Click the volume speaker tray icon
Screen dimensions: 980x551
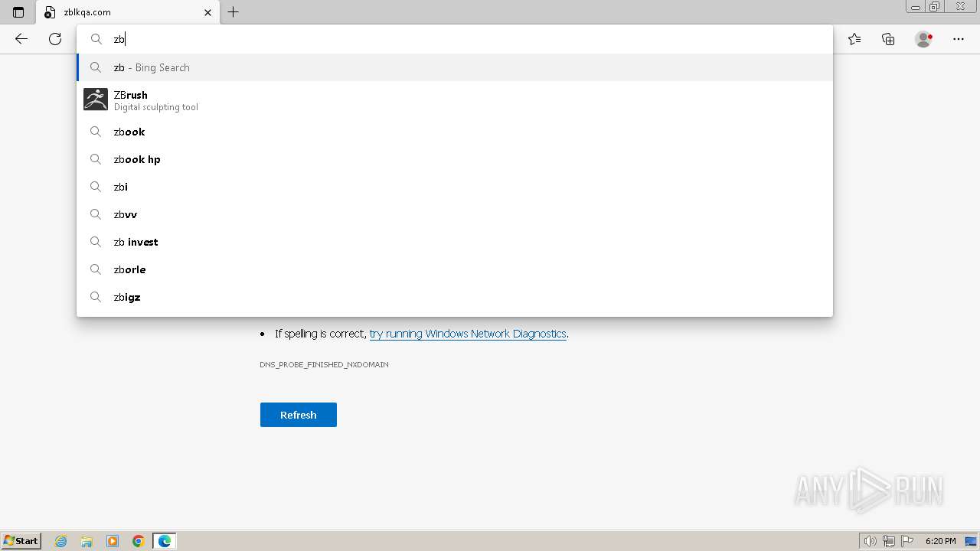click(871, 541)
